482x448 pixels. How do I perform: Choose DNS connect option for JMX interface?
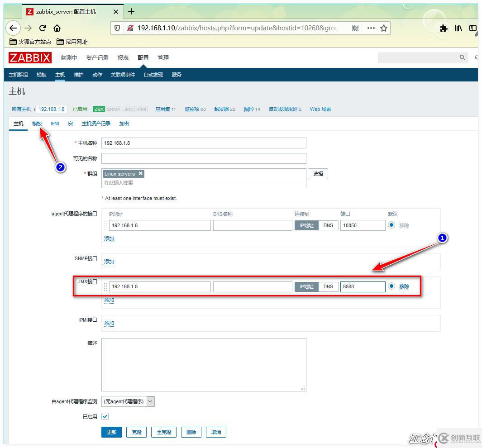point(328,286)
